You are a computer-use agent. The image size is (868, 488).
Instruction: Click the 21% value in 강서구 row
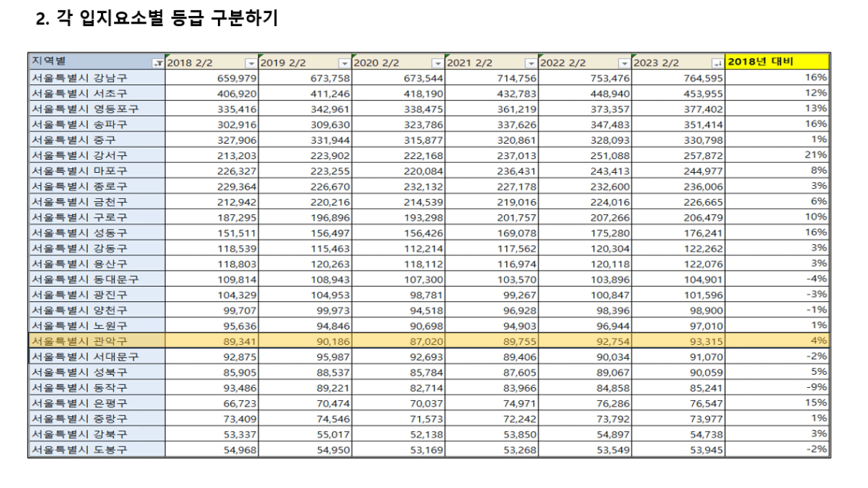pos(817,155)
